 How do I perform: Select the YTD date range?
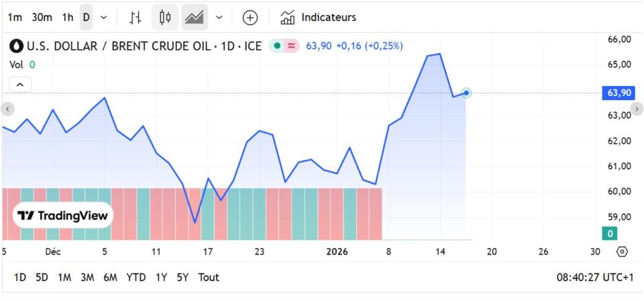click(136, 277)
